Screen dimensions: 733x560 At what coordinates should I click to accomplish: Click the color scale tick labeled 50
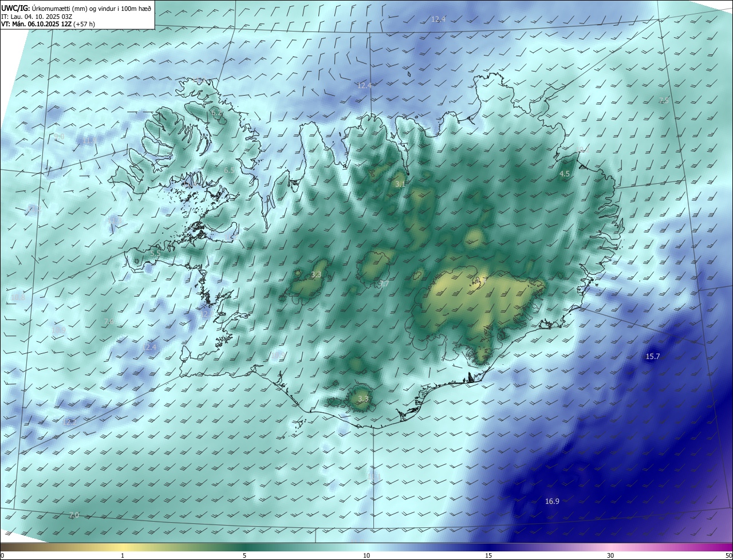728,555
